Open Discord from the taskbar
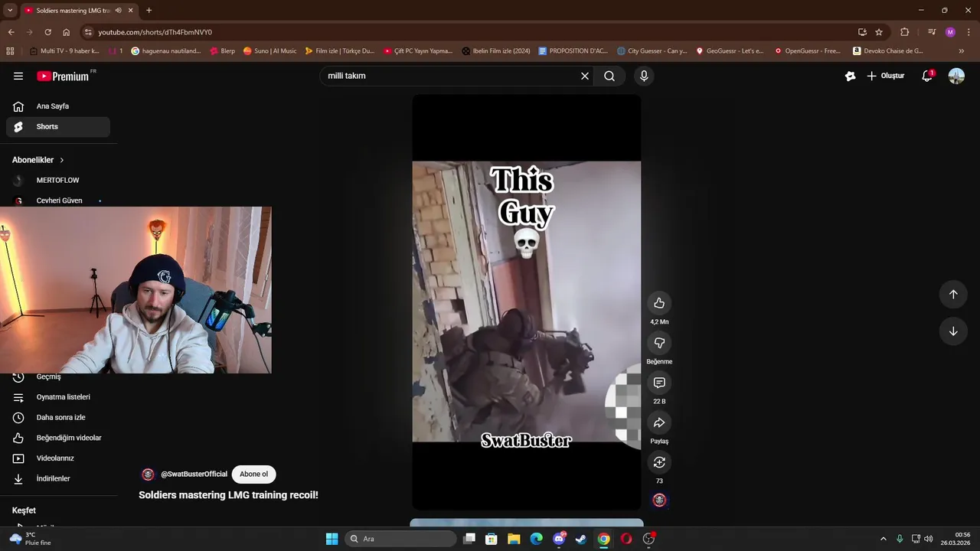The height and width of the screenshot is (551, 980). point(559,539)
